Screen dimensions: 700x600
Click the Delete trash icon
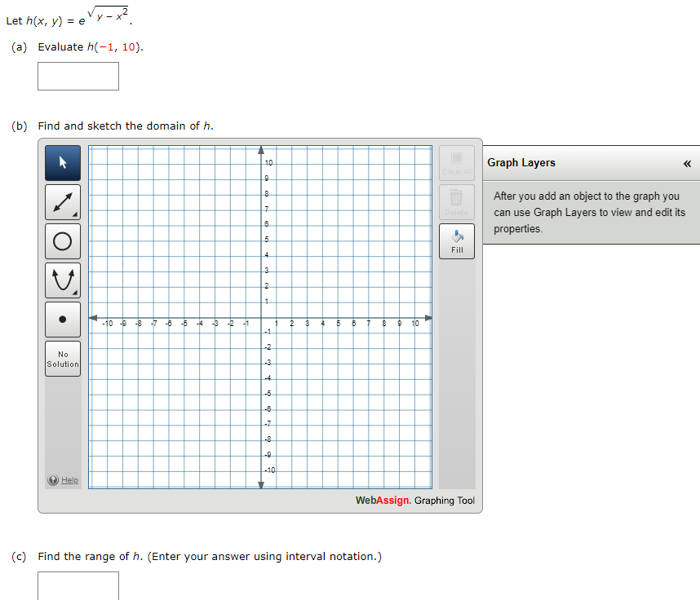pos(456,201)
